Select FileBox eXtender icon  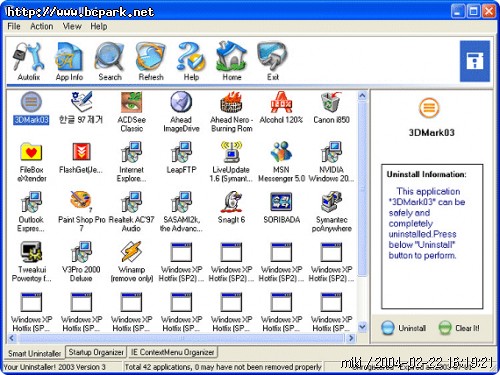click(31, 162)
